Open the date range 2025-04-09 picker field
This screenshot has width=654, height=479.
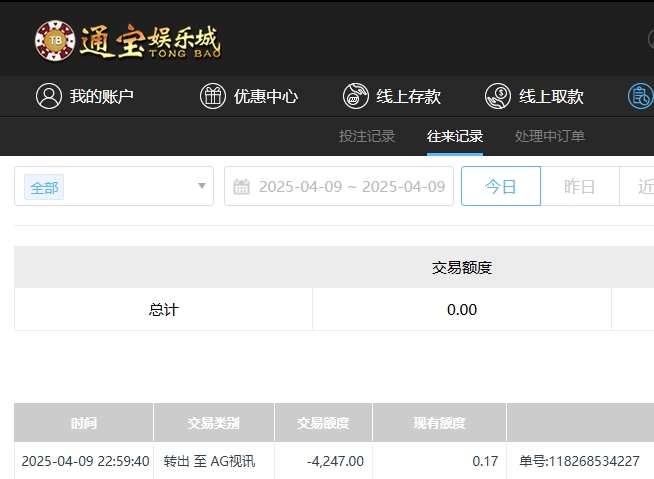point(339,186)
